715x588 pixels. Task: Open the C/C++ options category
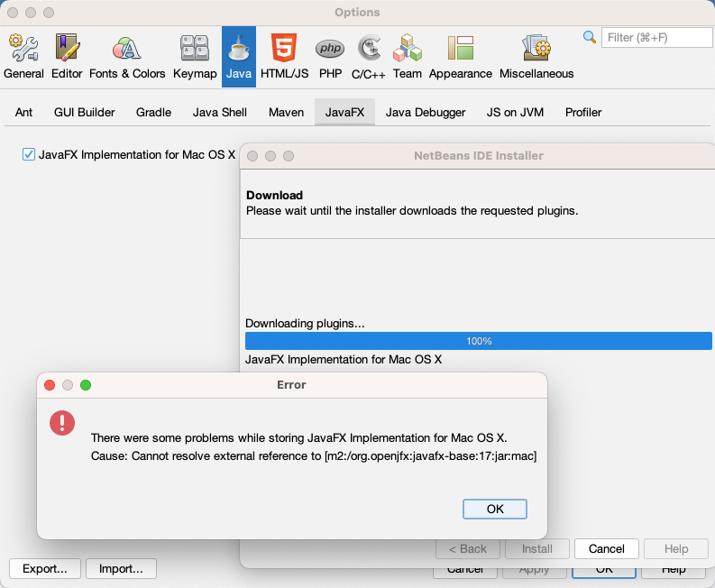[369, 57]
